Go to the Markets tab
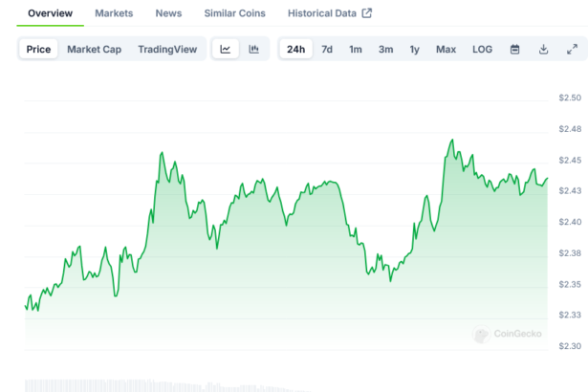This screenshot has height=392, width=588. point(114,13)
